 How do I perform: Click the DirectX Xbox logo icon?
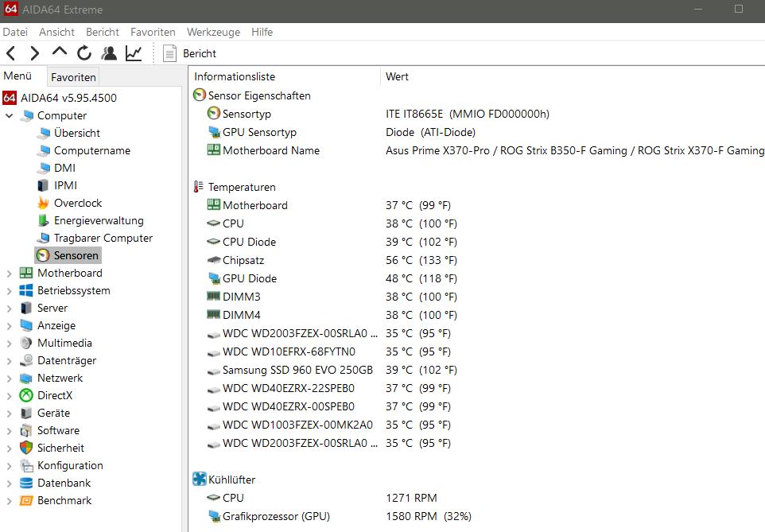[x=26, y=395]
